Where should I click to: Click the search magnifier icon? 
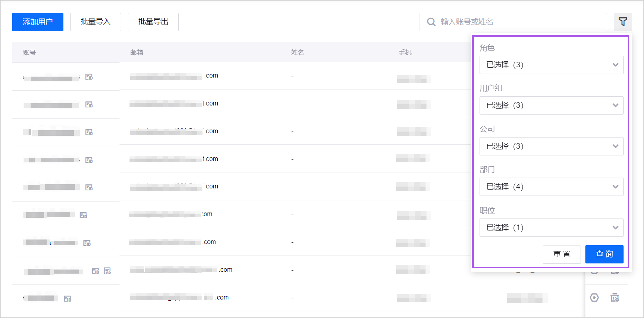[x=431, y=22]
